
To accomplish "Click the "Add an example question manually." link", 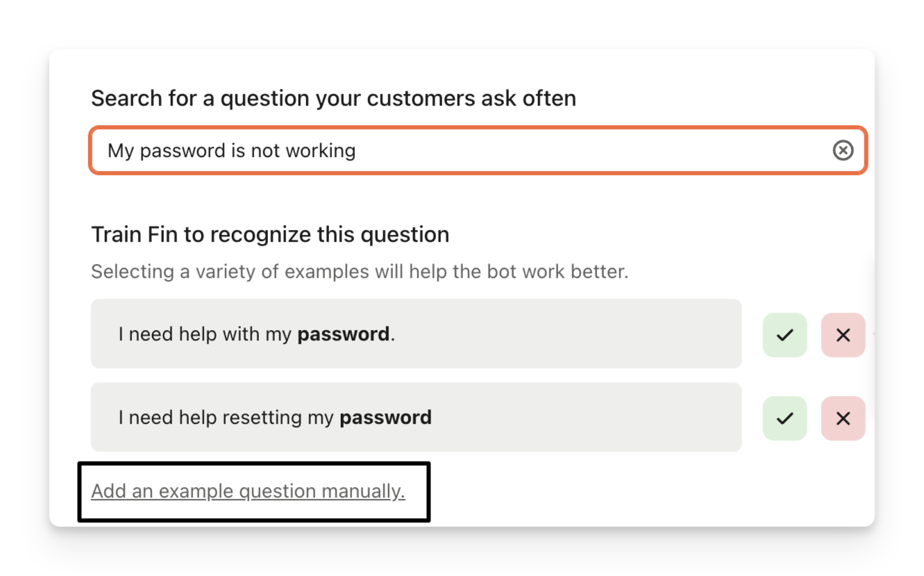I will click(248, 491).
